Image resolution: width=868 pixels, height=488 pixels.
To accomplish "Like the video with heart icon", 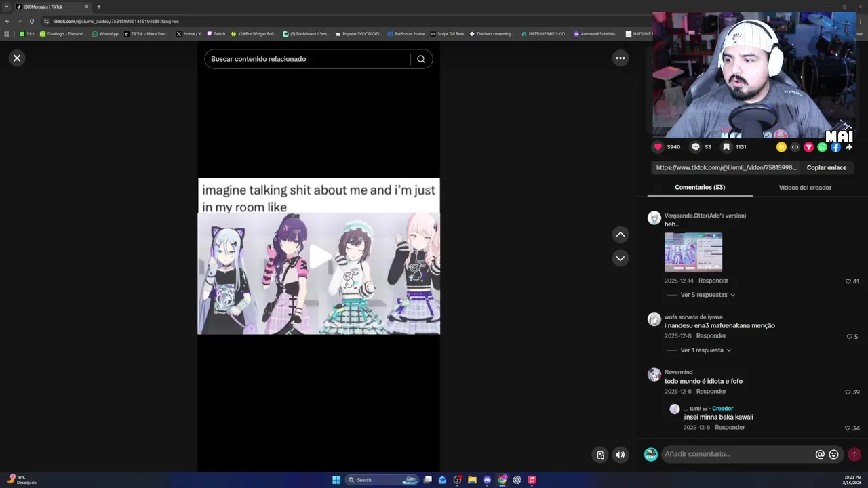I will tap(658, 147).
